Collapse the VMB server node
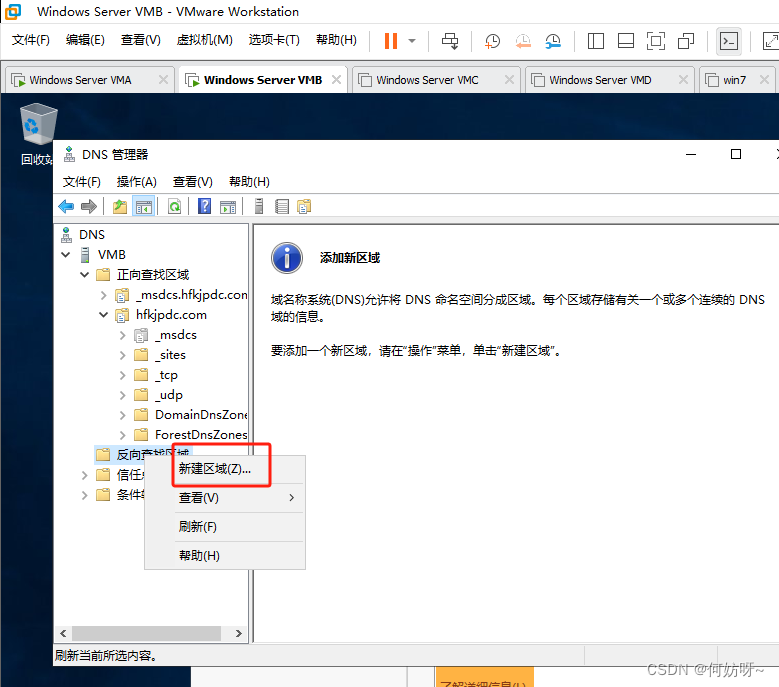779x687 pixels. 66,255
